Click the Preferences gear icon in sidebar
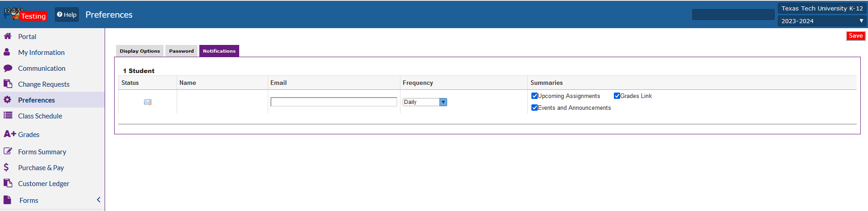The width and height of the screenshot is (868, 211). (x=7, y=100)
